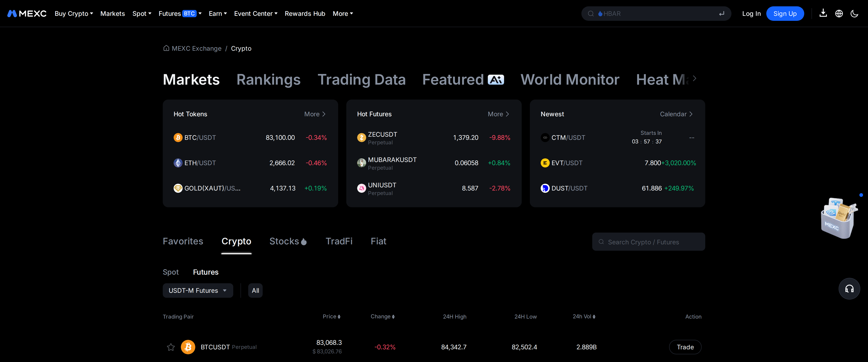Image resolution: width=868 pixels, height=362 pixels.
Task: Open Rewards Hub in top navigation
Action: point(305,14)
